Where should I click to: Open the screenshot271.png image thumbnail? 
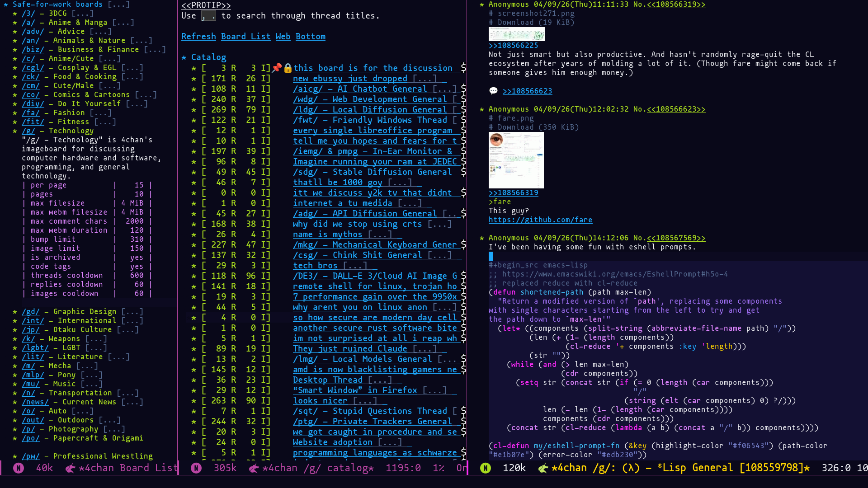pyautogui.click(x=516, y=34)
